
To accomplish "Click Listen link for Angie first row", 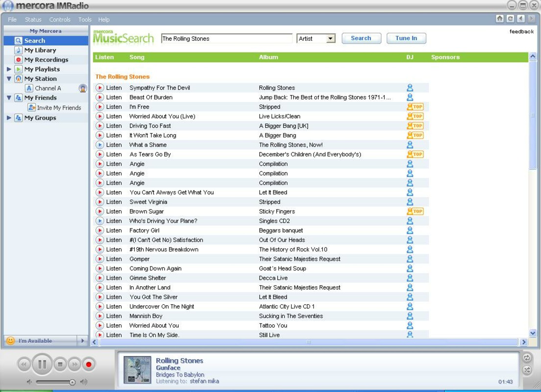I will coord(114,164).
